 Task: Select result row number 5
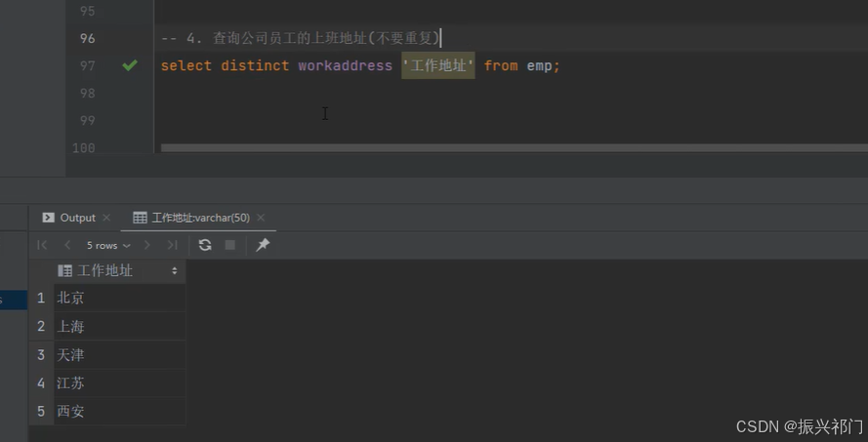[x=41, y=411]
